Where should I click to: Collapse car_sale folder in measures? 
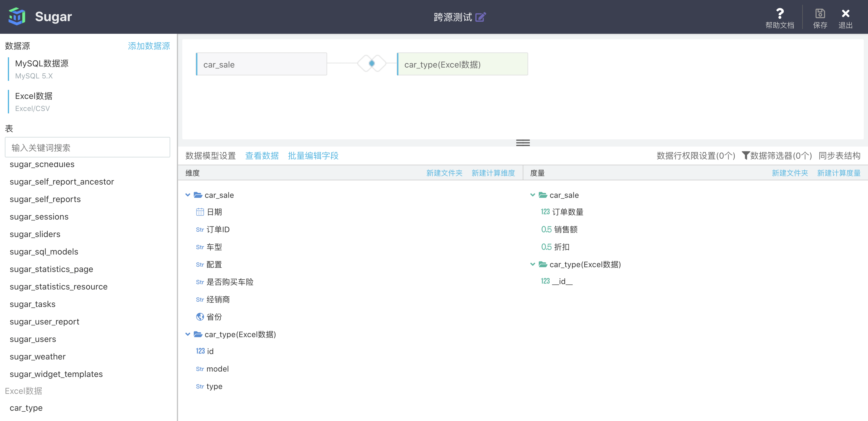tap(532, 195)
